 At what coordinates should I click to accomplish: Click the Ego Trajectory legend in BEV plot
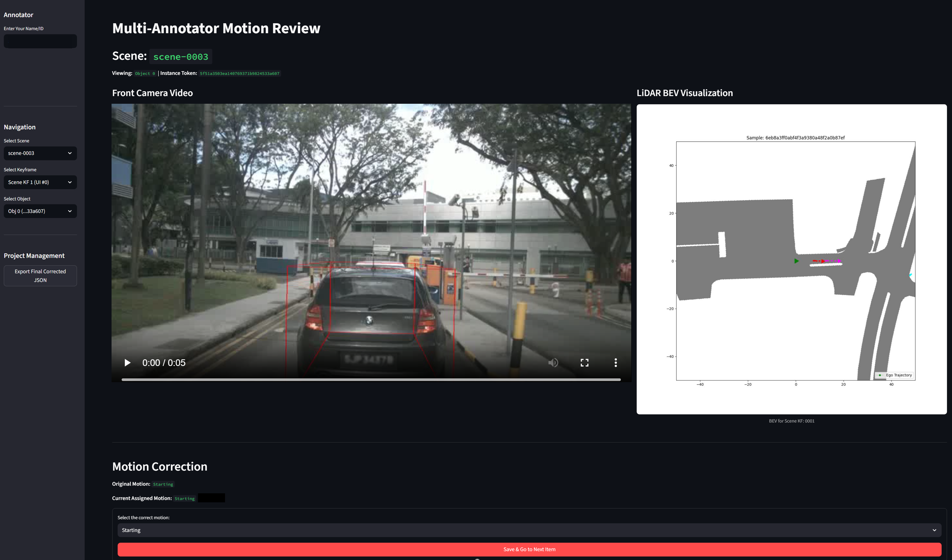coord(894,375)
